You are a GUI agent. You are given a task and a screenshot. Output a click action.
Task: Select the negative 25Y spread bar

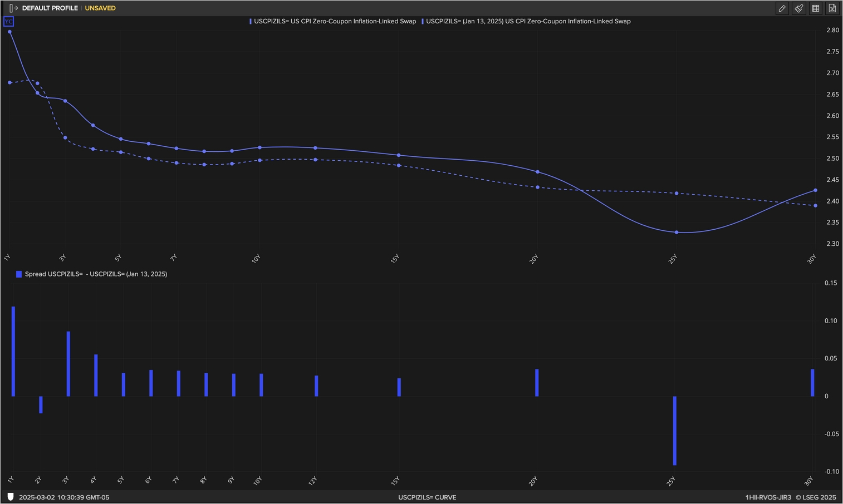[x=675, y=431]
